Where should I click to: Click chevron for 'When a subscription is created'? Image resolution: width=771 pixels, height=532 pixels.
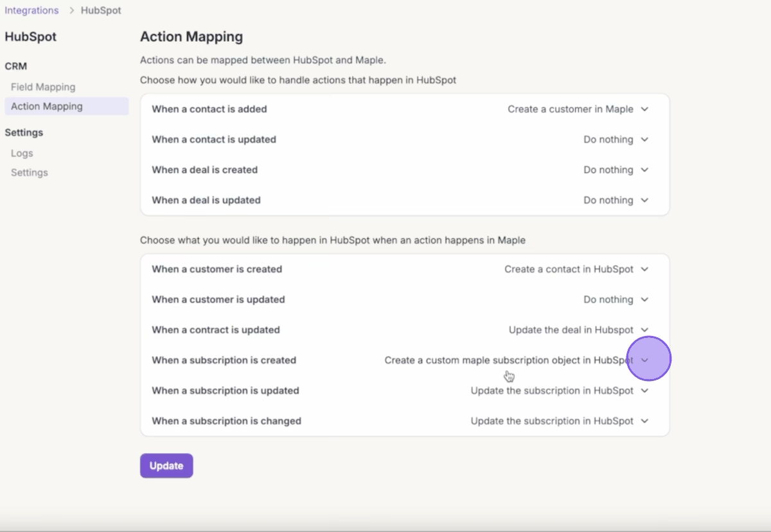pyautogui.click(x=645, y=360)
